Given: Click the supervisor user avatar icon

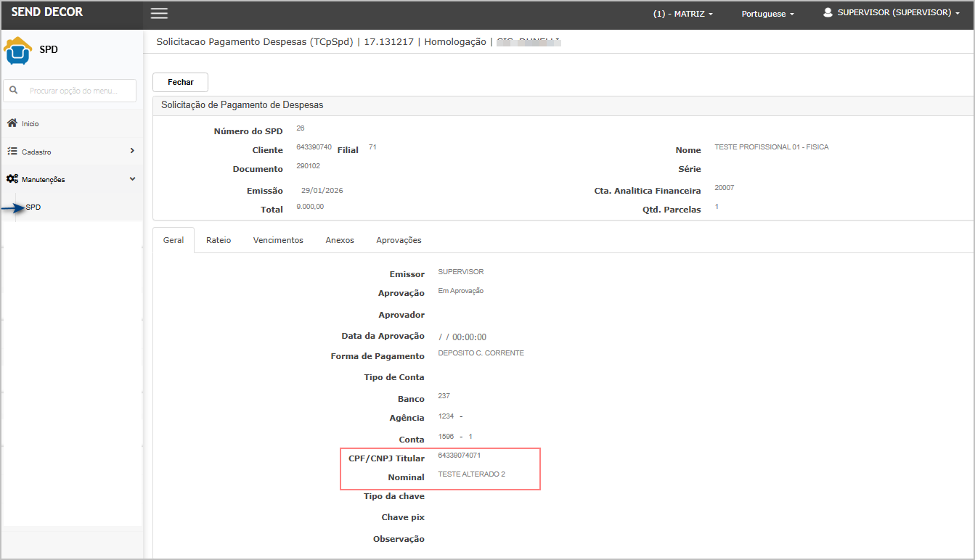Looking at the screenshot, I should coord(828,13).
